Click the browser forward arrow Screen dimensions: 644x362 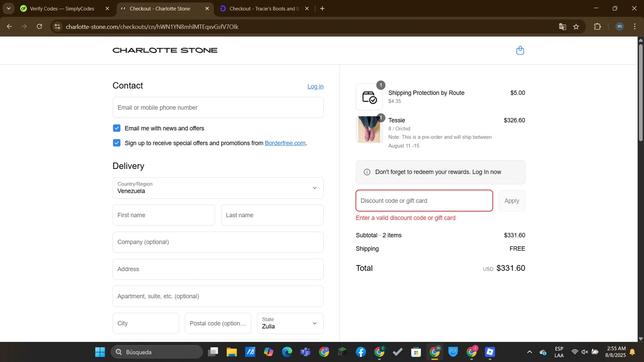coord(24,27)
